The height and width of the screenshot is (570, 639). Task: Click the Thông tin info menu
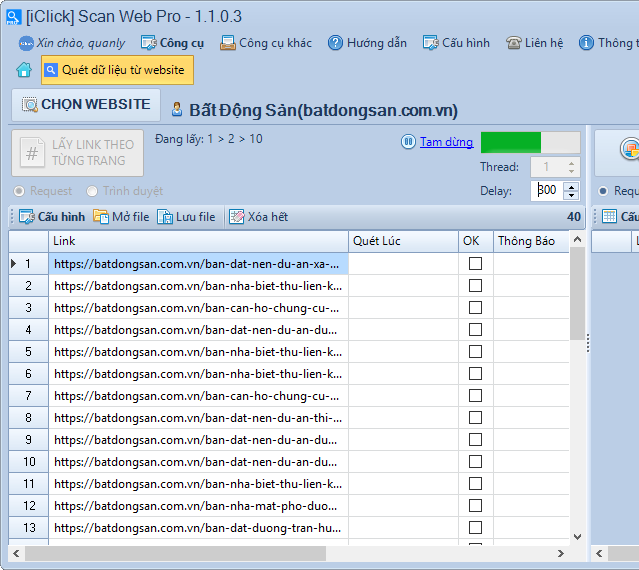[x=607, y=43]
